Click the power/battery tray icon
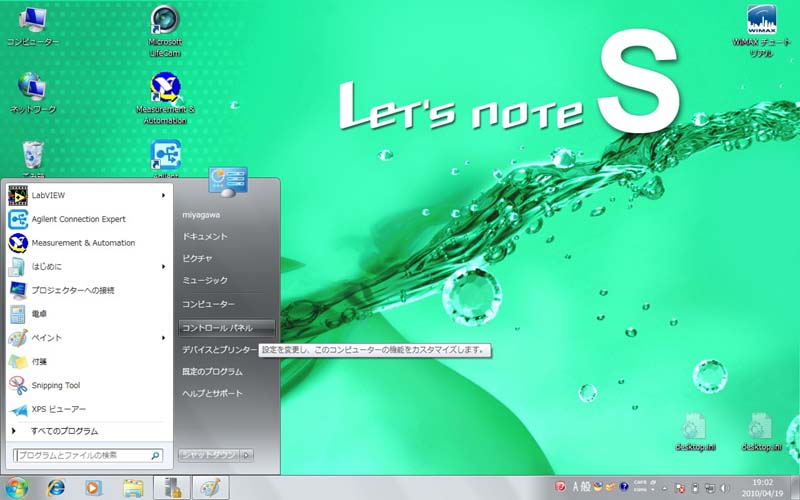 click(x=695, y=488)
